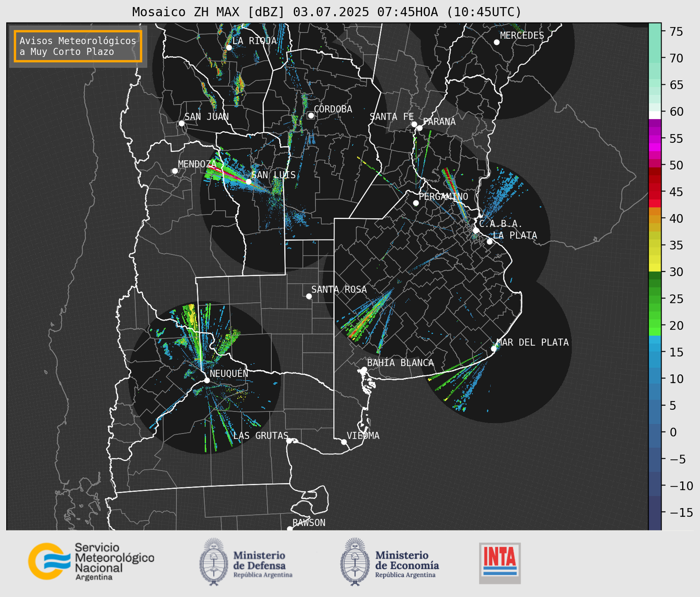Screen dimensions: 700x597
Task: Click the Ministerio de Economía emblem
Action: 355,561
